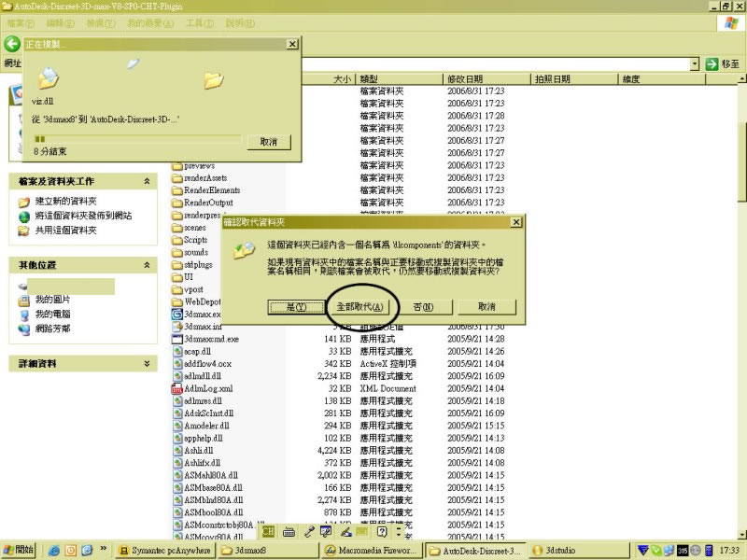This screenshot has width=747, height=560.
Task: Open the 工具 menu
Action: 200,23
